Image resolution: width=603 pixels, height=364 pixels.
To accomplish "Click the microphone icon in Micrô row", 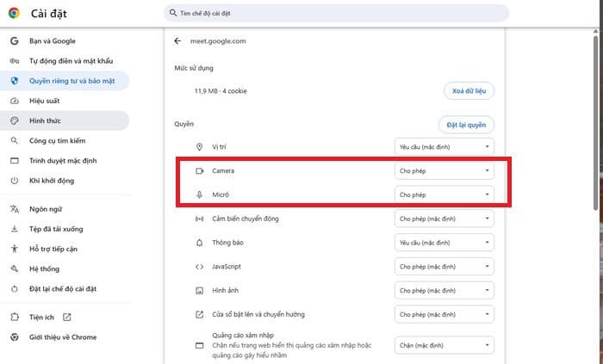I will coord(199,194).
